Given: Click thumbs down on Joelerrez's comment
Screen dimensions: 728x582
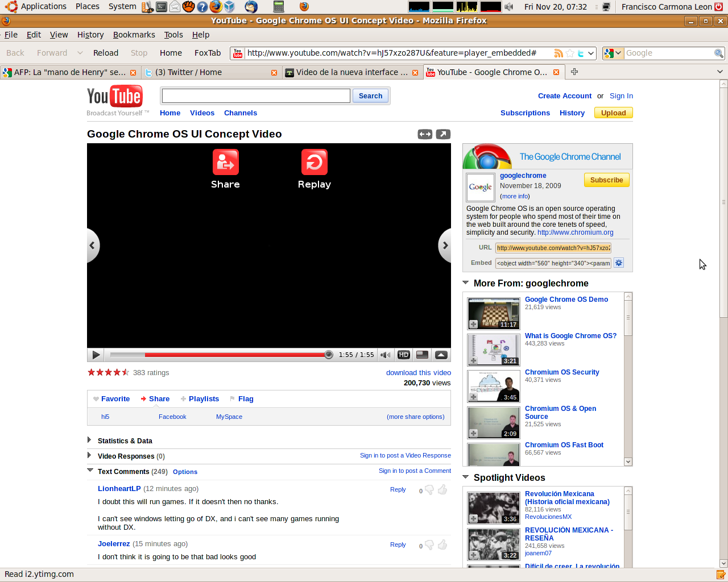Looking at the screenshot, I should click(x=429, y=545).
